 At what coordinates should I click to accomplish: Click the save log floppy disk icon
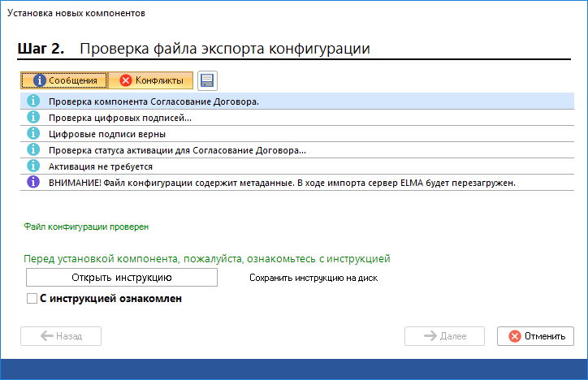coord(207,80)
